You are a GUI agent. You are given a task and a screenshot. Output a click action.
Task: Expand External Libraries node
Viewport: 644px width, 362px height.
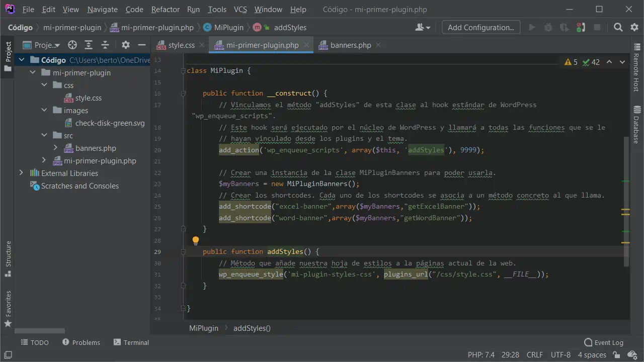(21, 173)
